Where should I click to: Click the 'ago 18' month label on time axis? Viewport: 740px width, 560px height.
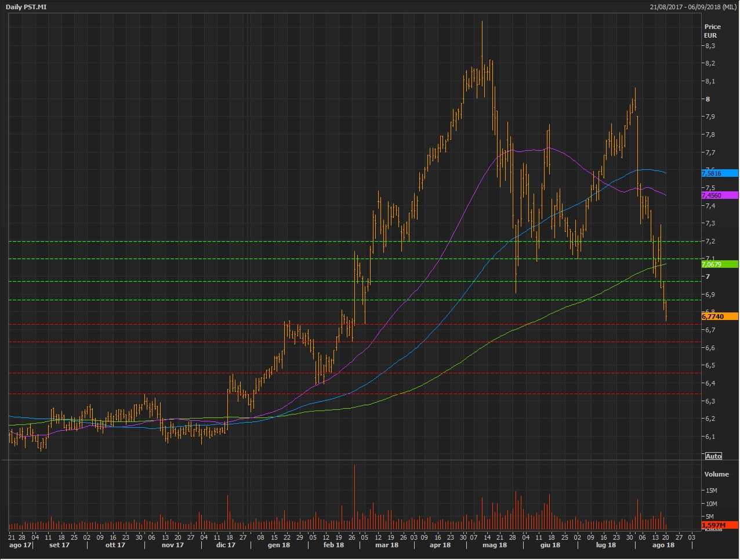click(x=663, y=545)
